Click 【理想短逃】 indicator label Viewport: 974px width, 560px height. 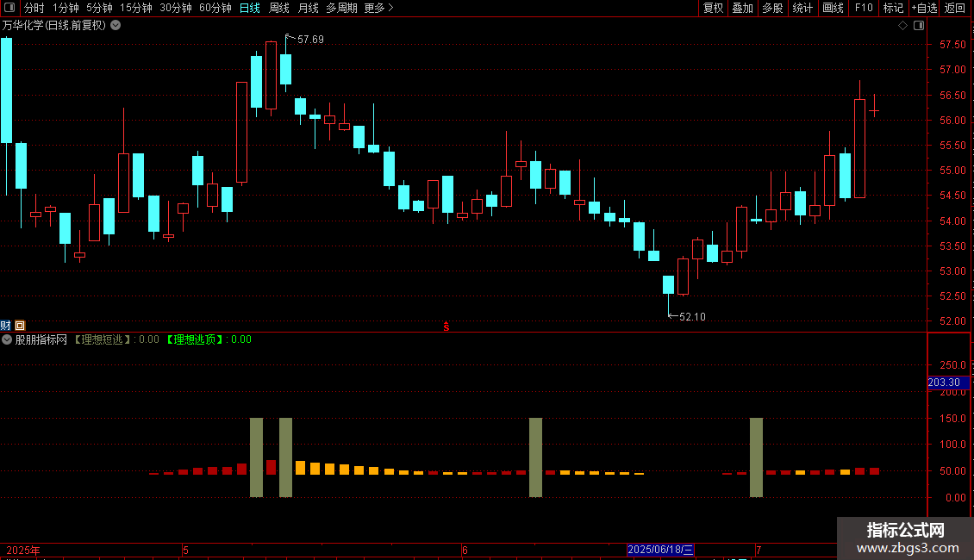pyautogui.click(x=103, y=339)
